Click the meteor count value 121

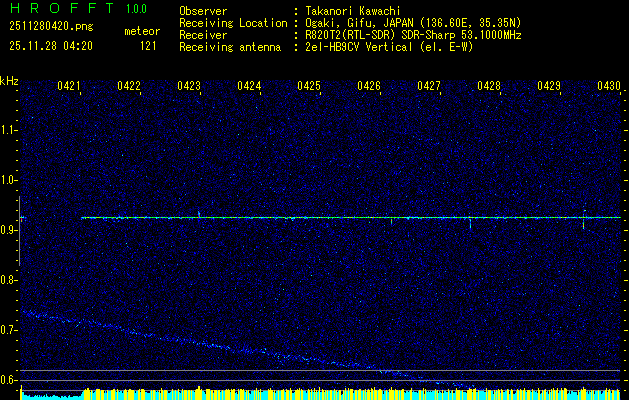tap(148, 46)
